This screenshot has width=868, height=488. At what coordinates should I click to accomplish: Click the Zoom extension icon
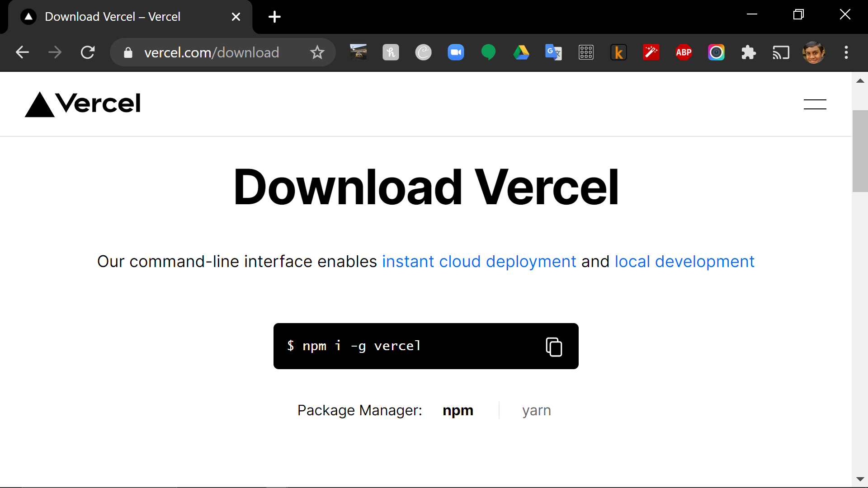pos(456,52)
